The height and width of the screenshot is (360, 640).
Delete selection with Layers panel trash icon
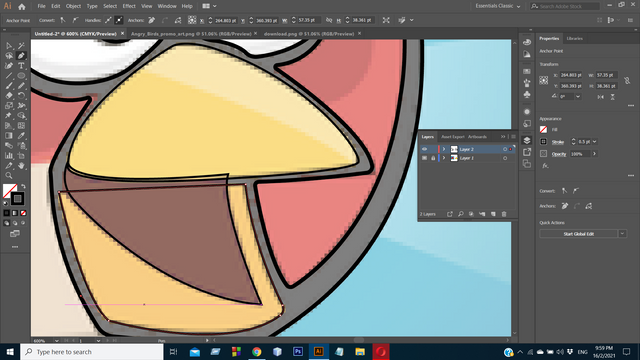504,214
